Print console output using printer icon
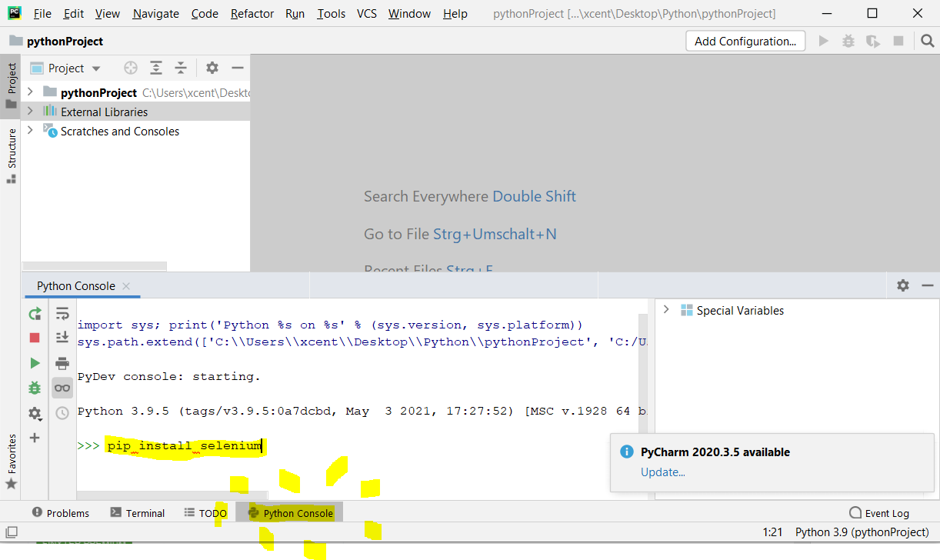This screenshot has width=940, height=560. pyautogui.click(x=62, y=363)
